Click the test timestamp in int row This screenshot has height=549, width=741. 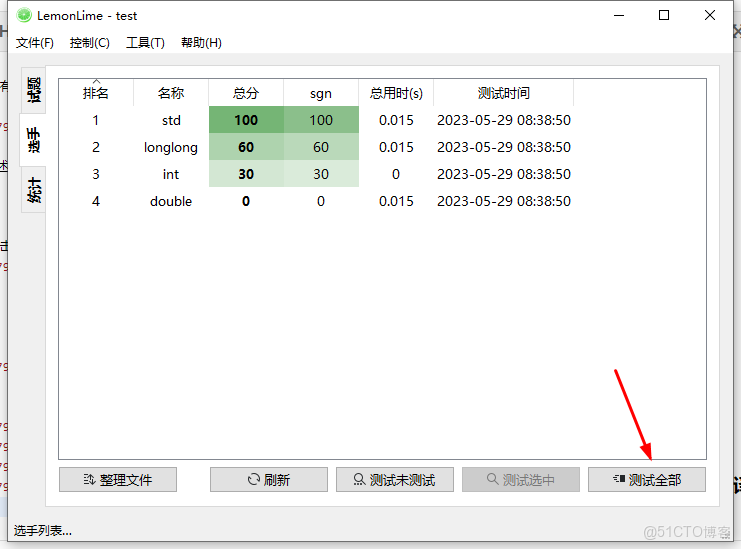click(504, 174)
